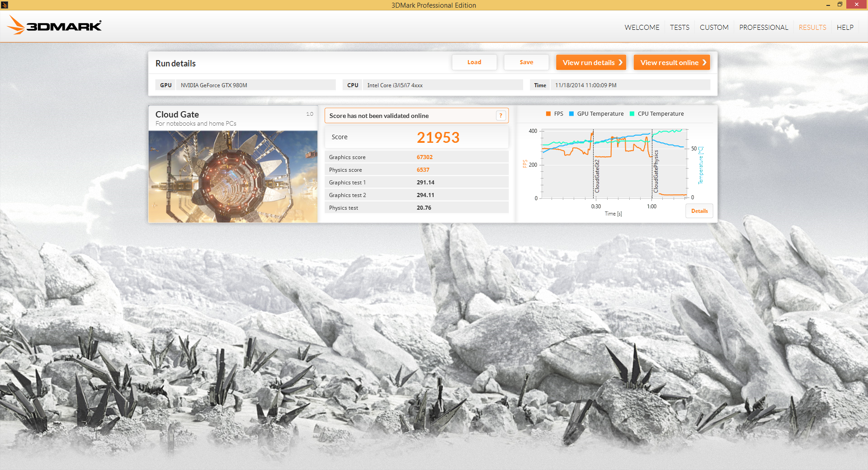Click the blue GPU Temperature legend swatch
The height and width of the screenshot is (470, 868).
tap(571, 114)
